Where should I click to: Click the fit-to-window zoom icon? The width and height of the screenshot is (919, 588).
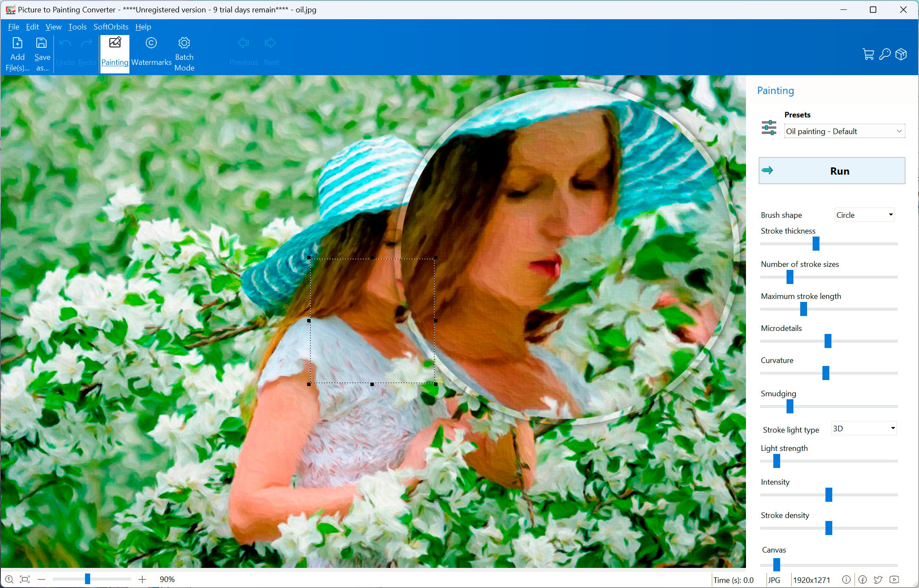(24, 579)
